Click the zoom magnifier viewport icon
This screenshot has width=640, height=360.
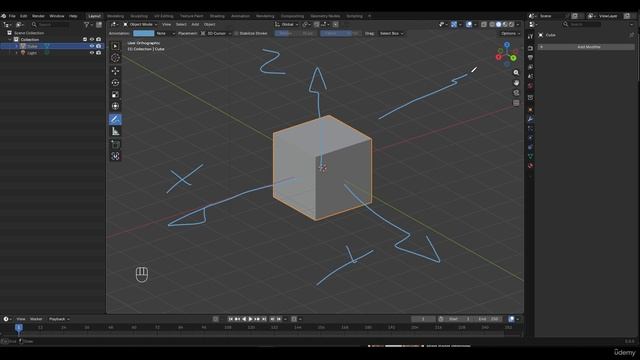516,73
